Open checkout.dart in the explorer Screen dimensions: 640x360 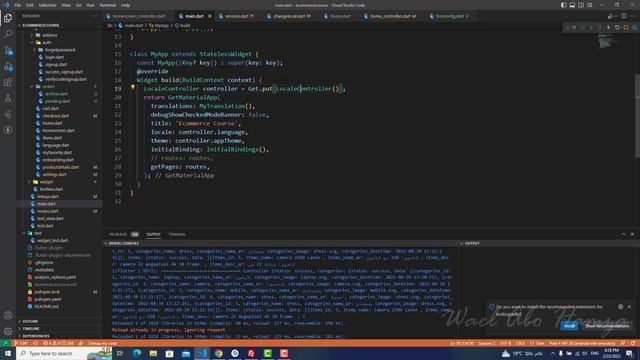[56, 116]
